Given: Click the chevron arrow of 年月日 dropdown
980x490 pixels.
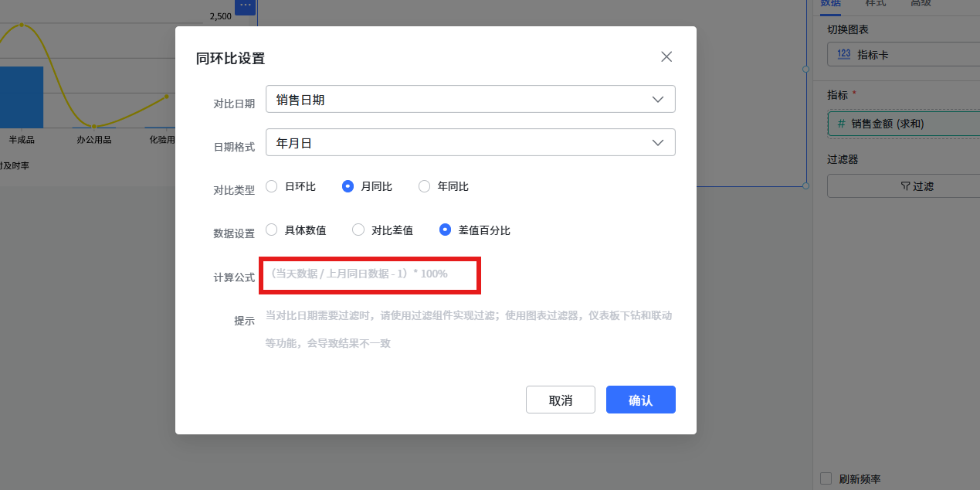Looking at the screenshot, I should 658,143.
